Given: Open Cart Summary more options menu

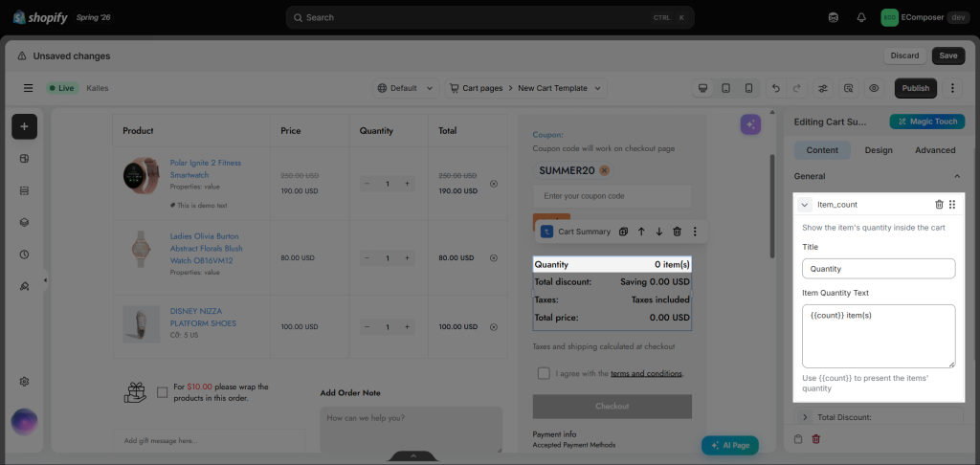Looking at the screenshot, I should click(x=695, y=232).
